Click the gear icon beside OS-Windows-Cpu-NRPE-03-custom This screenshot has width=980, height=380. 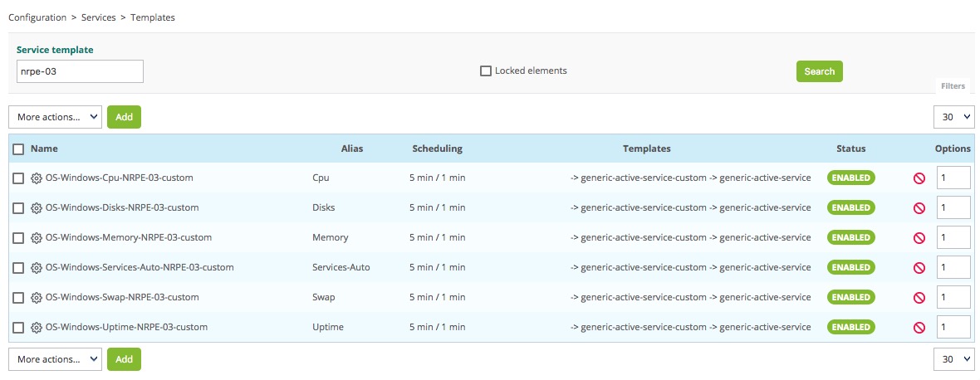37,178
